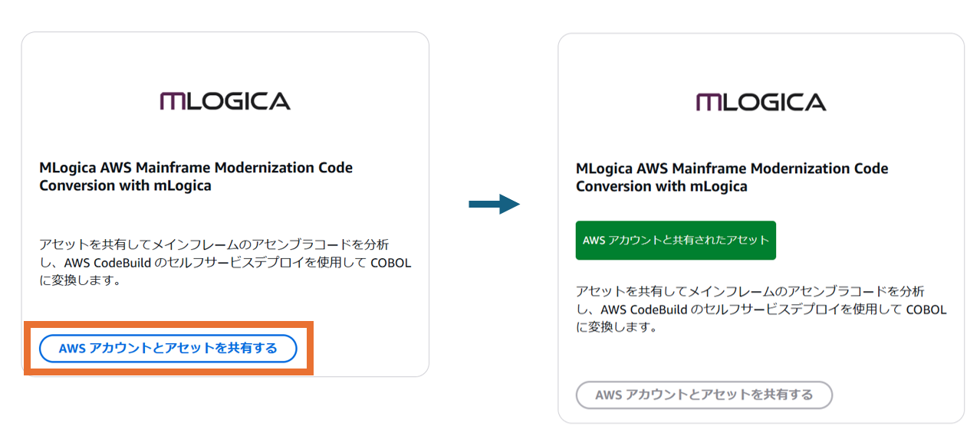
Task: Click the green AWS アカウントと共有されたアセット badge
Action: (x=676, y=241)
